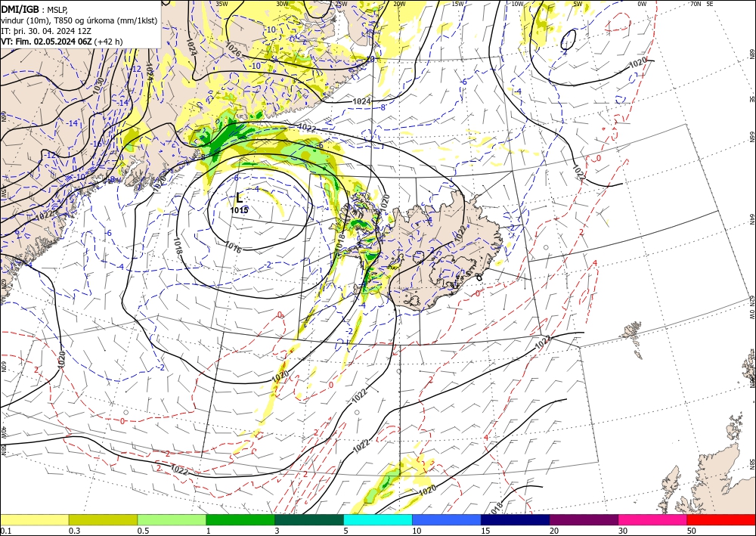Select the "0.5" legend scale value
The width and height of the screenshot is (756, 536).
pyautogui.click(x=143, y=531)
